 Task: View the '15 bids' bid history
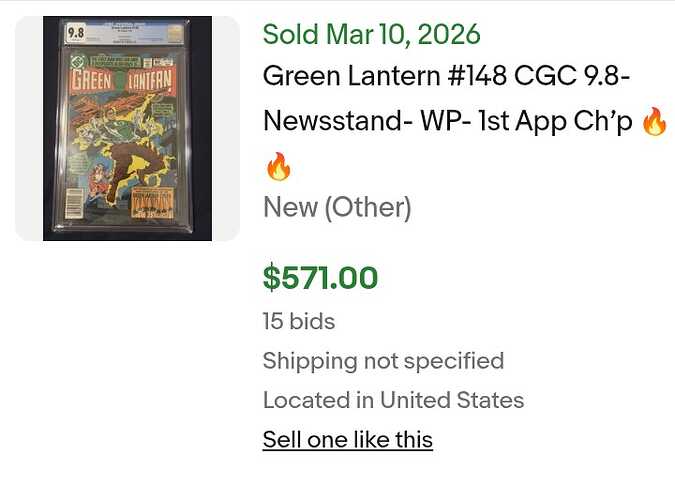tap(298, 321)
